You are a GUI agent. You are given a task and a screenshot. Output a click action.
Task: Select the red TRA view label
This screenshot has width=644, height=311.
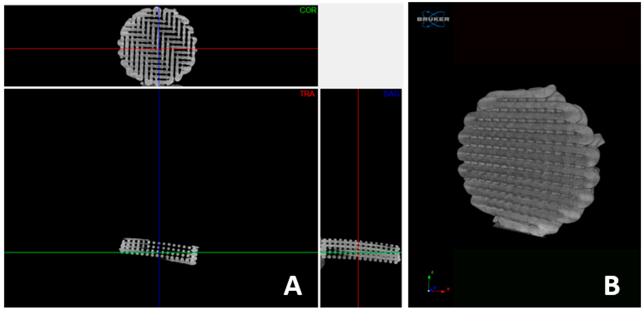tap(307, 94)
